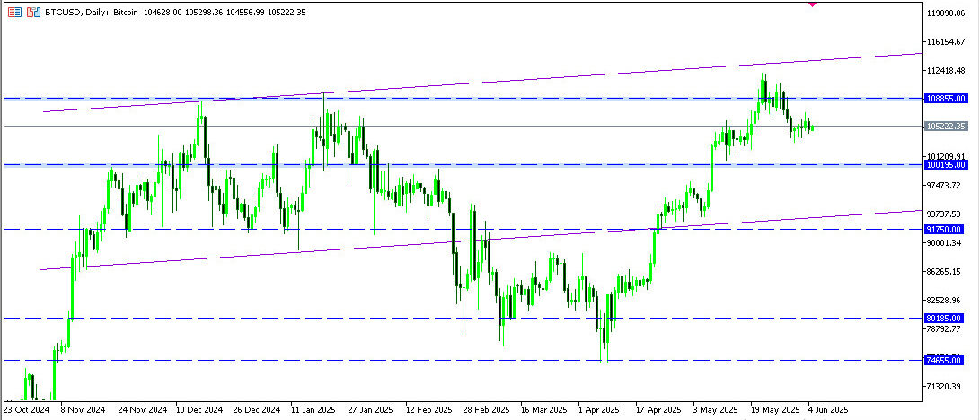Select the 80185.00 price level tag
The image size is (980, 420).
point(943,319)
